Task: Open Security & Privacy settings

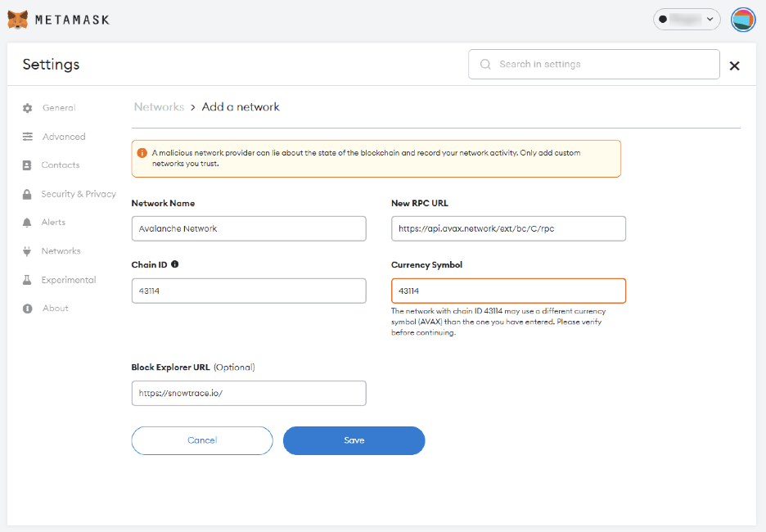Action: tap(79, 193)
